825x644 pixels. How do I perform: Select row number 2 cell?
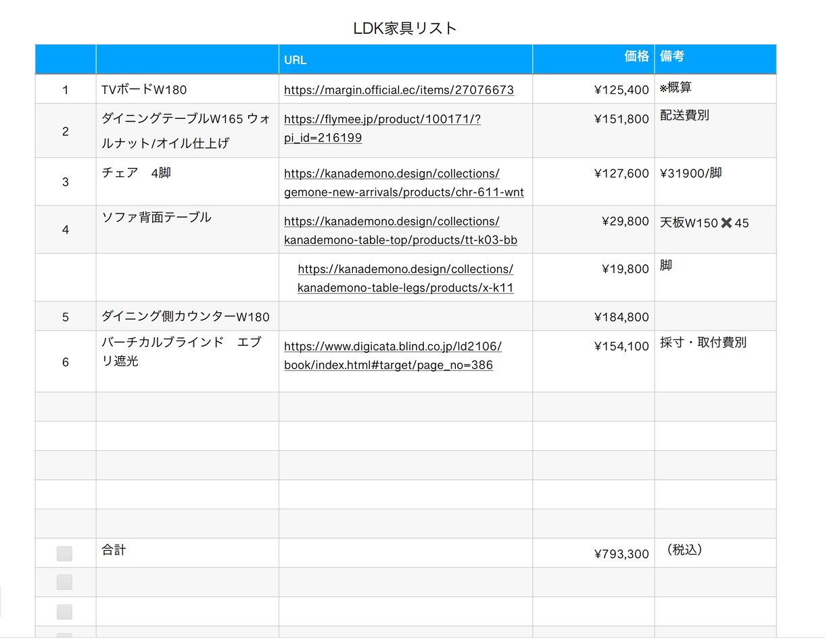pyautogui.click(x=66, y=131)
